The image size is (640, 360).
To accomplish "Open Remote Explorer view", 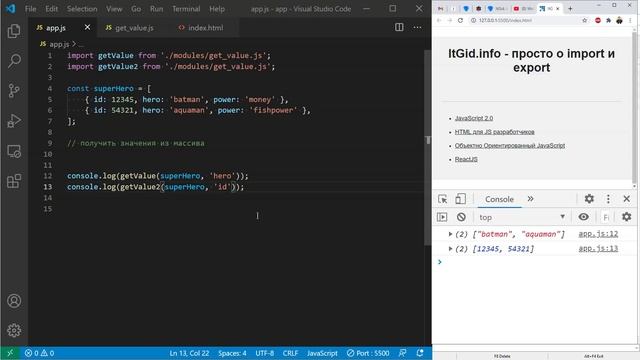I will (x=14, y=151).
